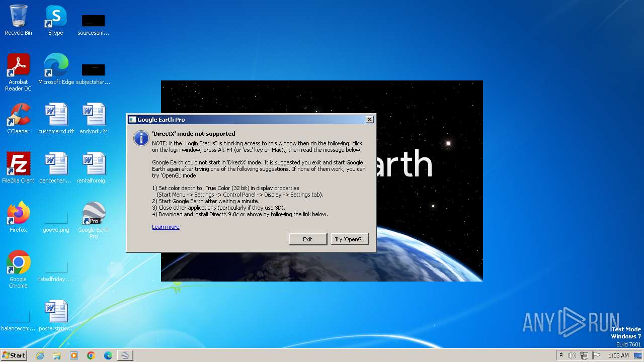Select the Google Chrome desktop shortcut
Image resolution: width=644 pixels, height=362 pixels.
[x=18, y=269]
